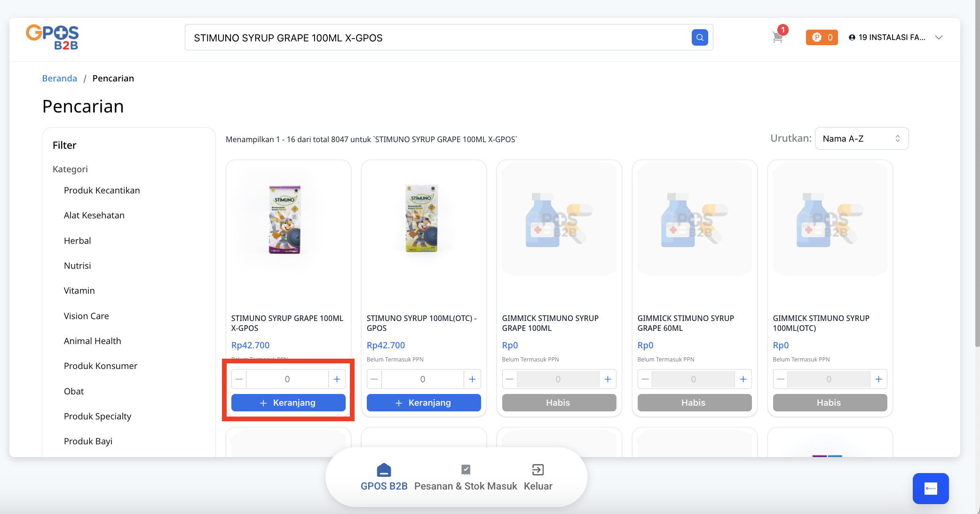The image size is (980, 514).
Task: Decrease quantity for Stimuno Syrup 100ML(OTC) - GPOS
Action: pyautogui.click(x=374, y=379)
